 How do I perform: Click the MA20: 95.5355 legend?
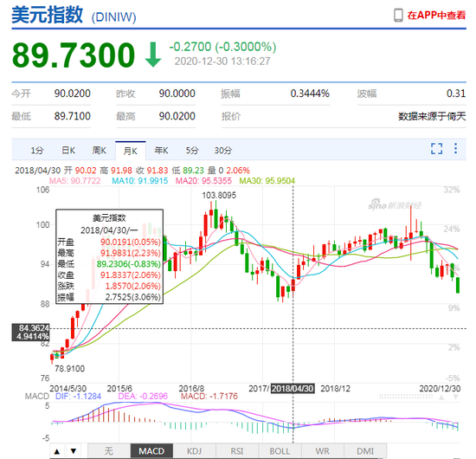click(x=203, y=181)
